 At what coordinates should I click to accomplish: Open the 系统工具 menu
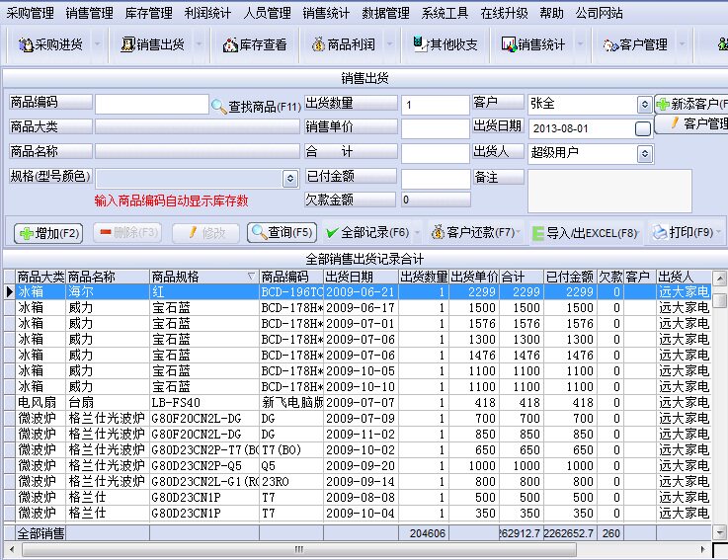(x=445, y=13)
